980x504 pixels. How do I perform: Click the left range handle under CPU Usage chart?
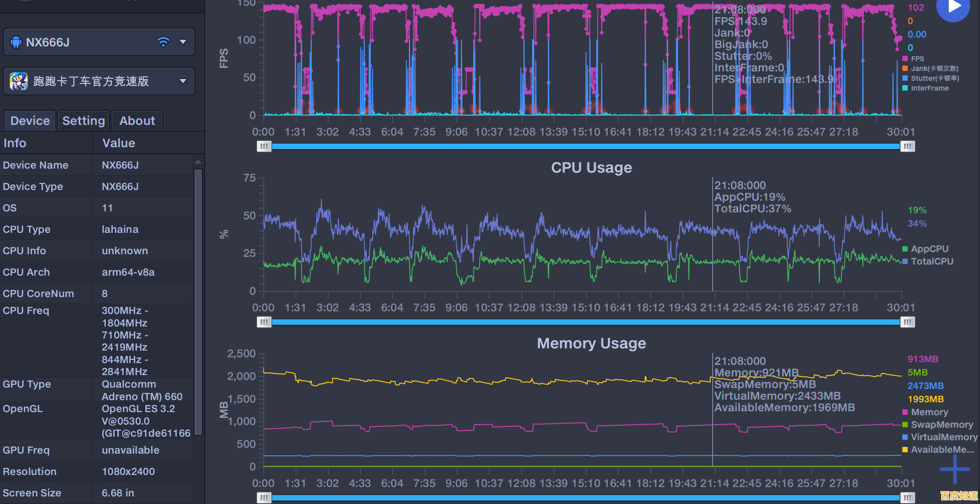tap(264, 322)
